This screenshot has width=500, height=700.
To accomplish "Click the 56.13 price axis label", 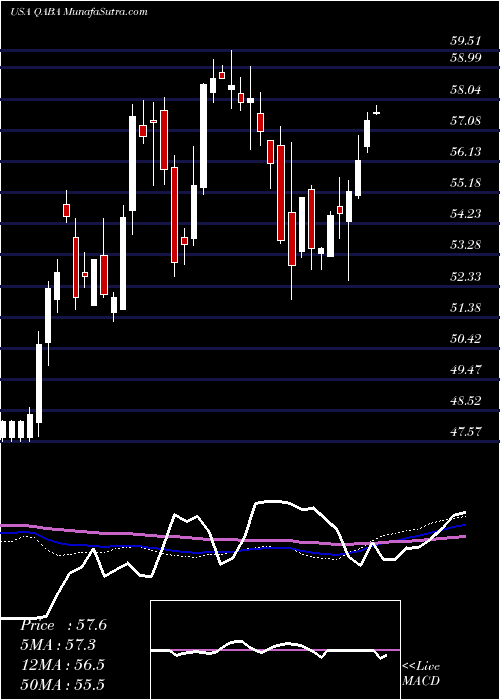I will [x=466, y=151].
